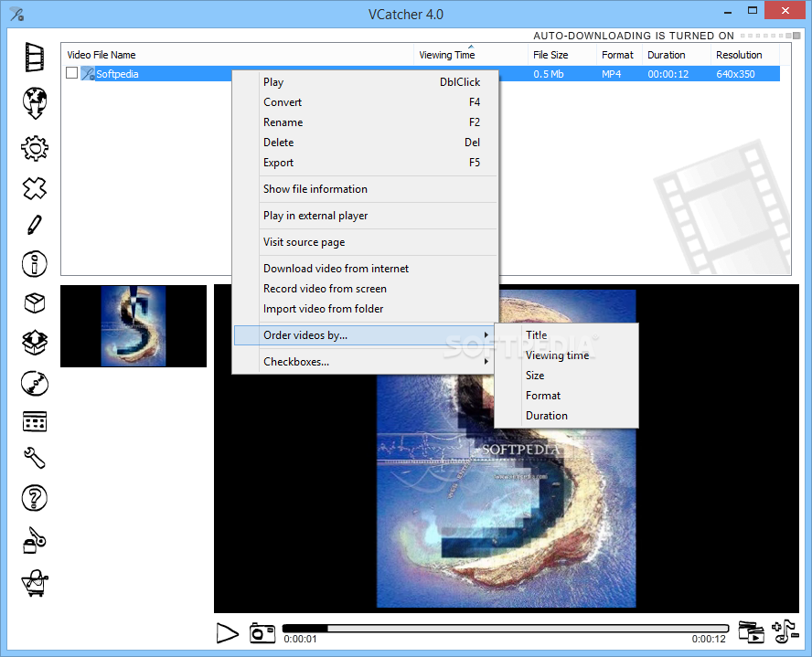The image size is (812, 657).
Task: Choose Convert in the context menu
Action: [364, 102]
